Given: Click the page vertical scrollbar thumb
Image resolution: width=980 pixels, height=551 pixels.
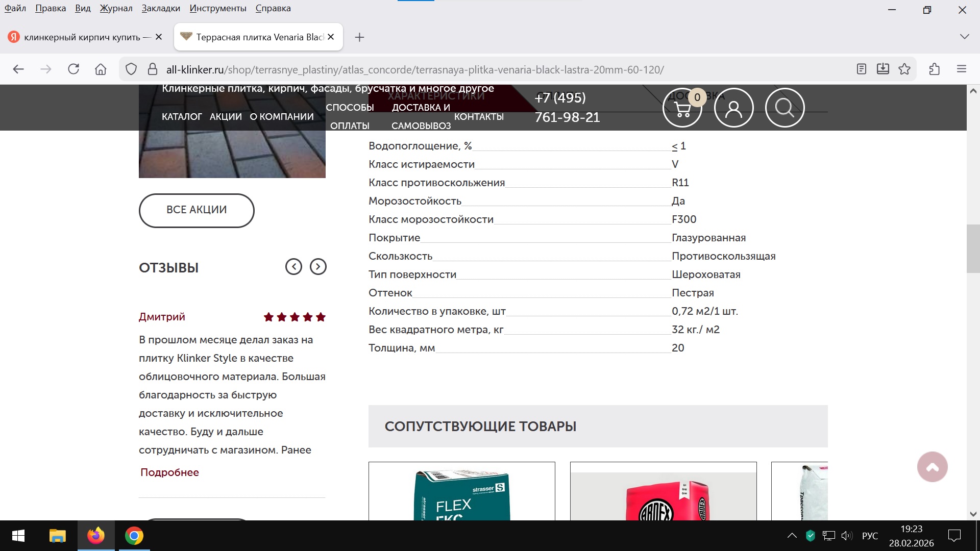Looking at the screenshot, I should [x=973, y=248].
